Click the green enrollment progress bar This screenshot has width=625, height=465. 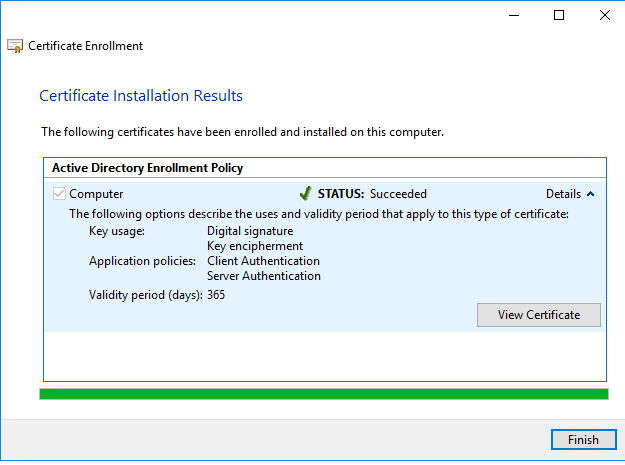coord(324,394)
